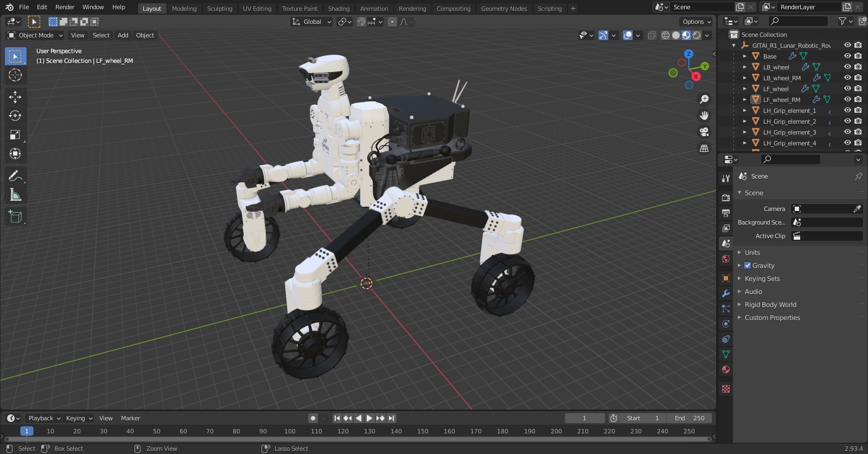
Task: Select the Measure tool
Action: [x=15, y=195]
